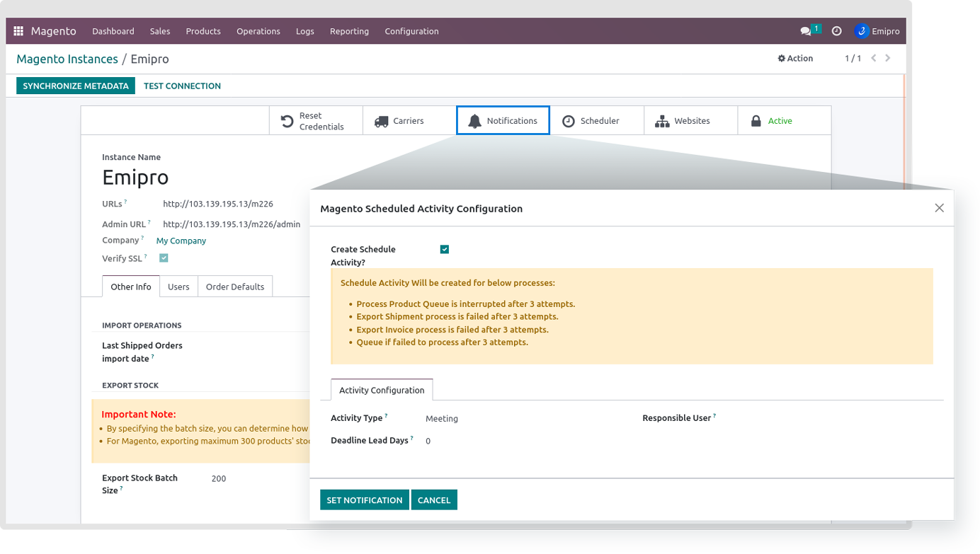This screenshot has height=554, width=980.
Task: Open the Reporting menu
Action: click(x=349, y=31)
